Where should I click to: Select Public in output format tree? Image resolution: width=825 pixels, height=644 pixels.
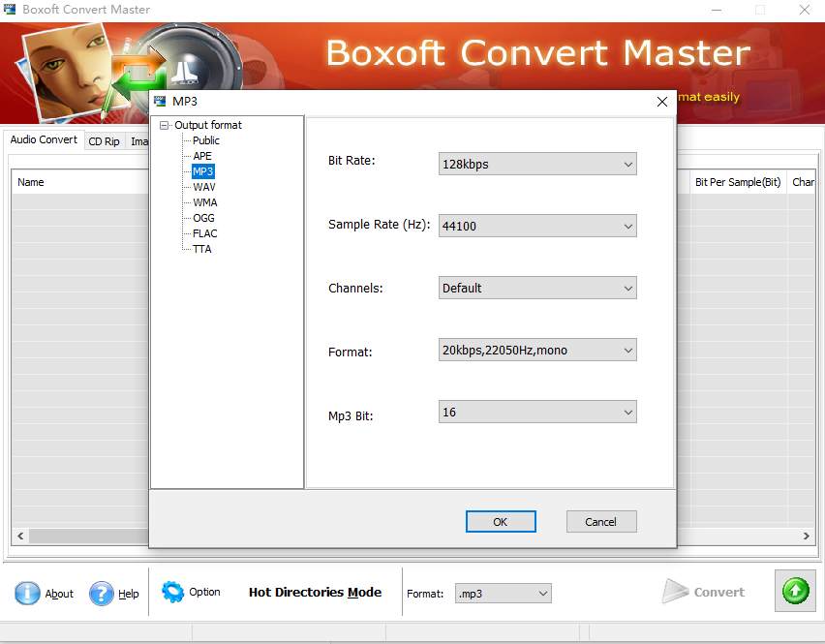205,140
